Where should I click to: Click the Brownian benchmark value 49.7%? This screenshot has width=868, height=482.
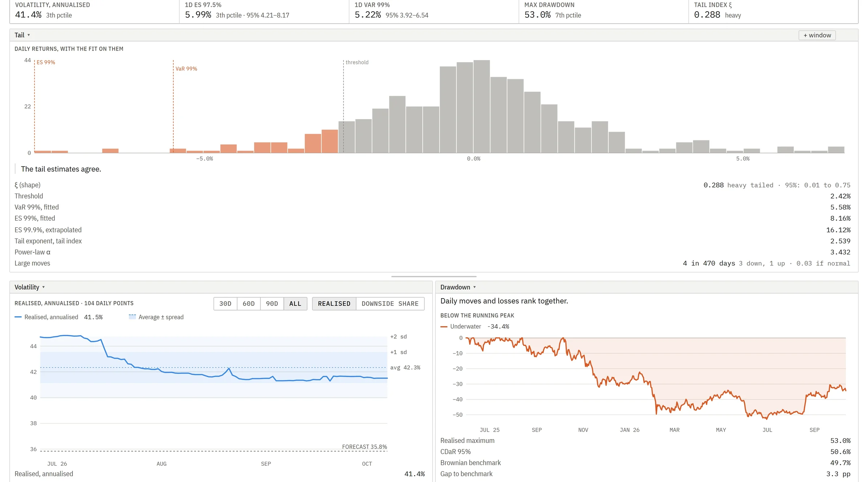[x=840, y=463]
